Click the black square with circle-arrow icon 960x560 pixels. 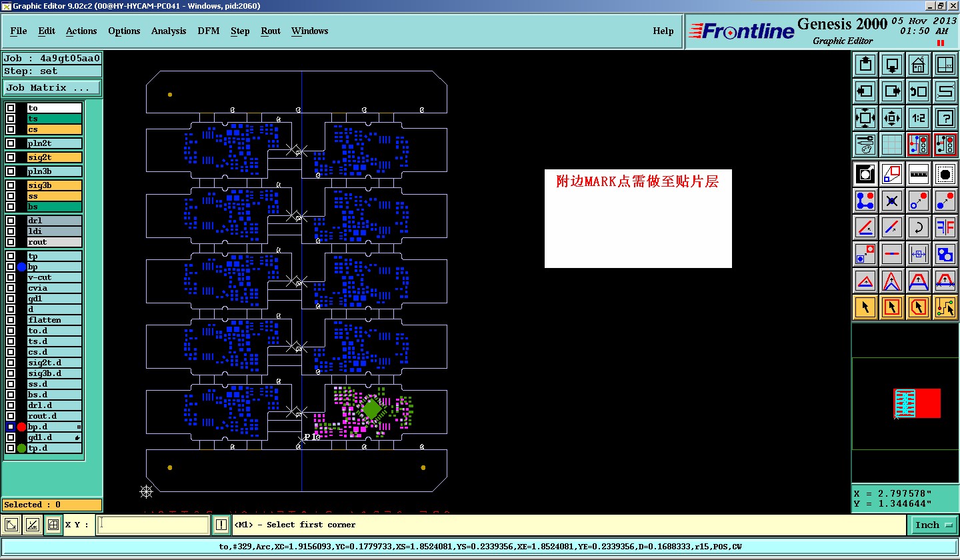pyautogui.click(x=865, y=174)
